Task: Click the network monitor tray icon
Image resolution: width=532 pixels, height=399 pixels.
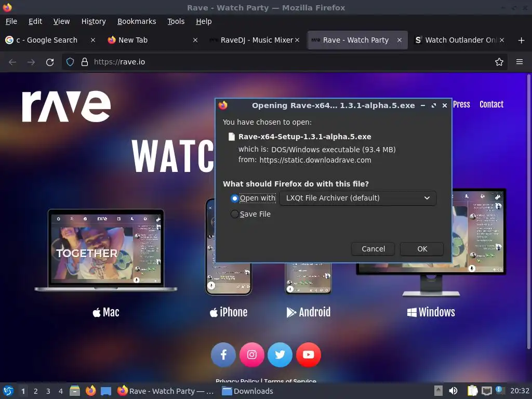Action: tap(486, 391)
